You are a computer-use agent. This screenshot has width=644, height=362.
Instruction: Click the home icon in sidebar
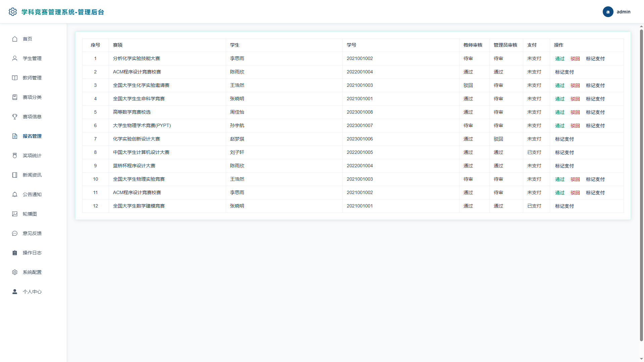[x=15, y=39]
